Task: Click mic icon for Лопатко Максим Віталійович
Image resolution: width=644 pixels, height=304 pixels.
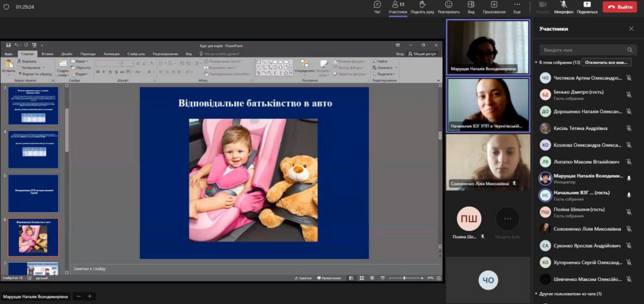Action: coord(629,162)
